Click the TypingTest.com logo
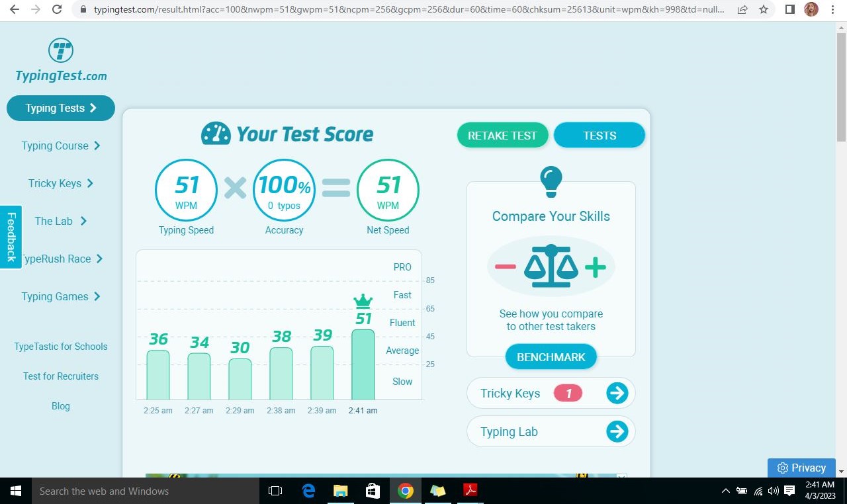The width and height of the screenshot is (847, 504). click(x=61, y=61)
